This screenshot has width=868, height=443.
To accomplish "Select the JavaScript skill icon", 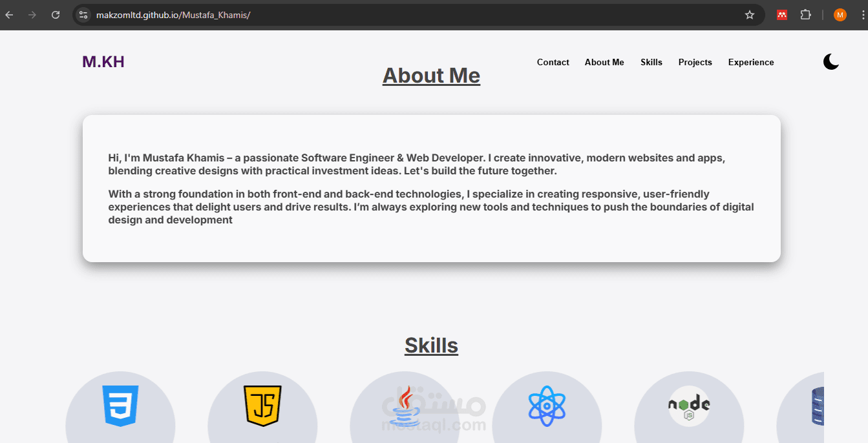I will point(262,406).
